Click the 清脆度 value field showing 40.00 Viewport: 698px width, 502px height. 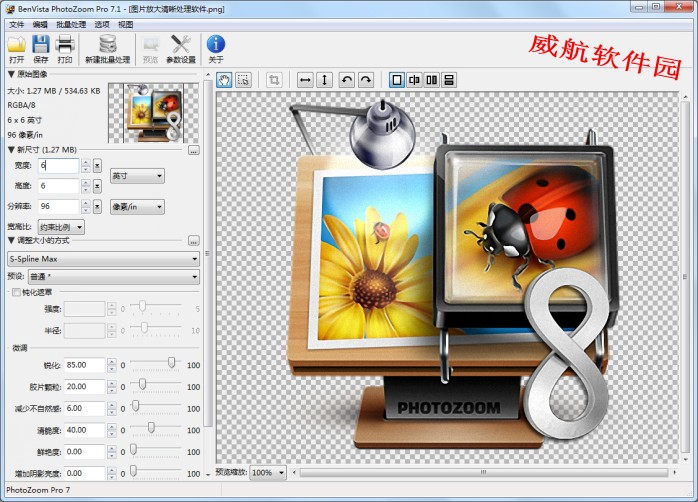coord(85,430)
